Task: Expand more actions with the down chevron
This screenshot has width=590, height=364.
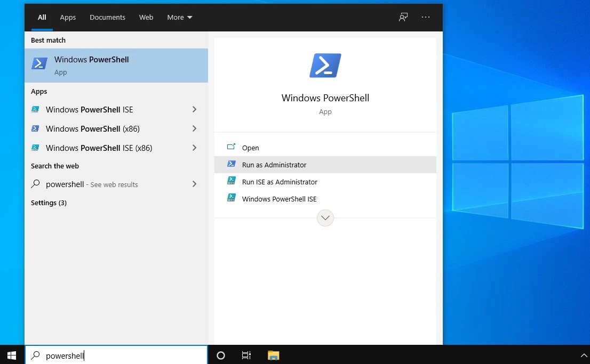Action: tap(325, 218)
